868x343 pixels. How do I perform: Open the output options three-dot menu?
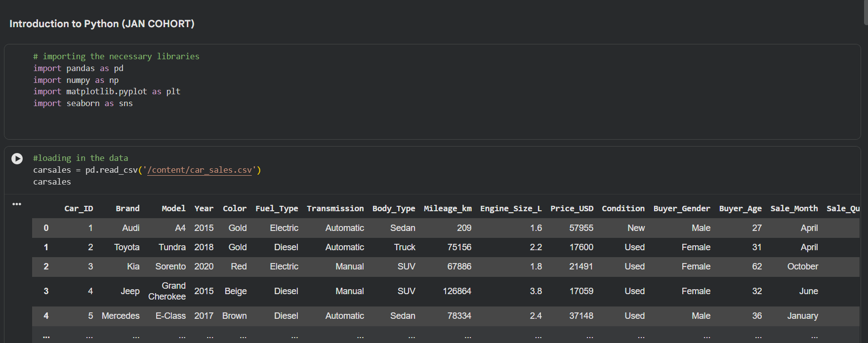(17, 204)
